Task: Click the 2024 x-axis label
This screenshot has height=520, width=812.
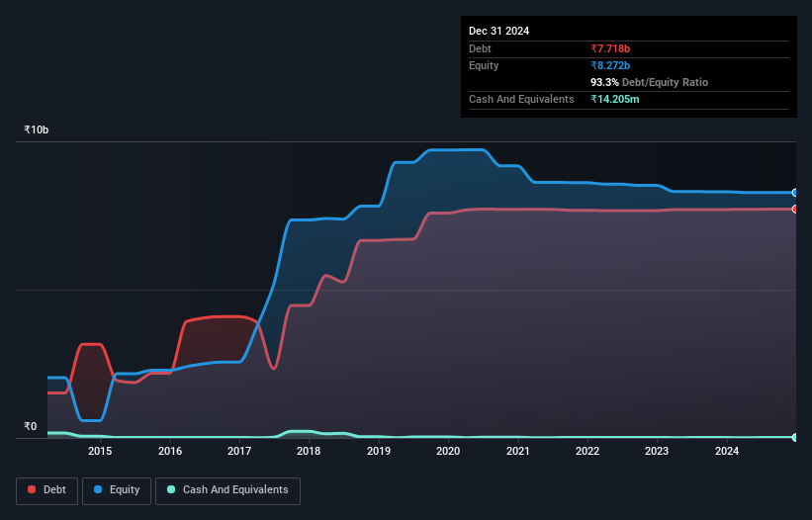Action: pos(727,451)
